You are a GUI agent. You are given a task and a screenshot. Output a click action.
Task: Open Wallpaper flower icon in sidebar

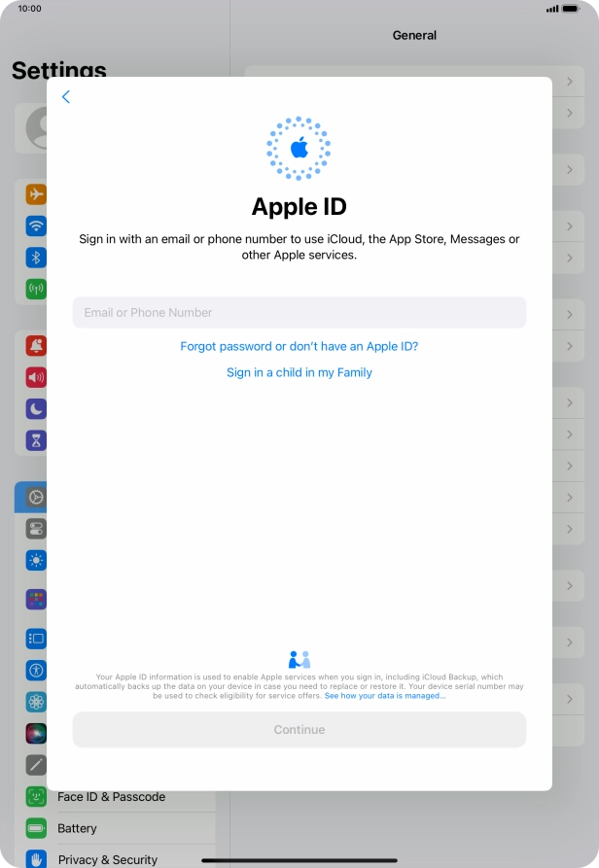click(36, 702)
